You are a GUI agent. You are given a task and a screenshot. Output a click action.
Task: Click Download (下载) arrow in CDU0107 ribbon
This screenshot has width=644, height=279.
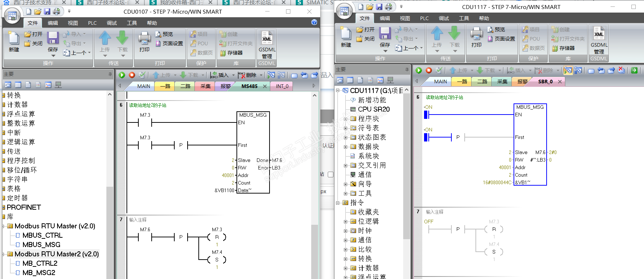tap(122, 38)
